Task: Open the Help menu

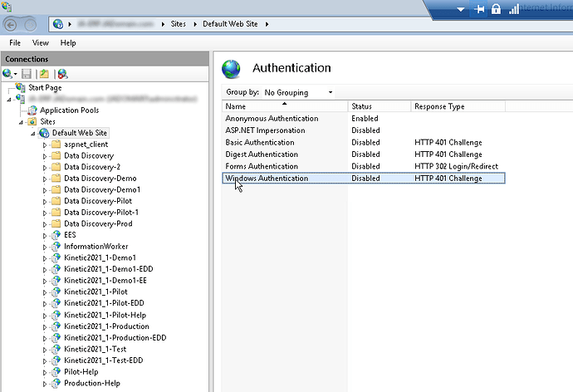Action: click(68, 42)
